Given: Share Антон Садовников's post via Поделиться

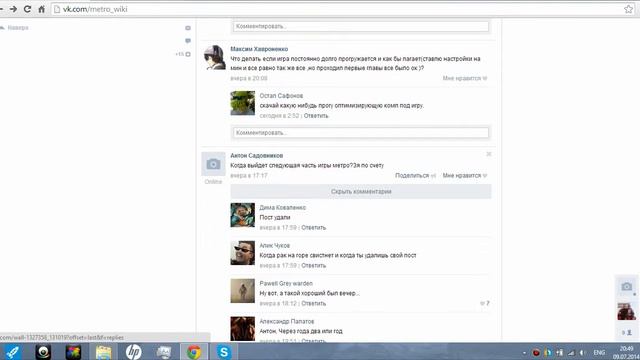Looking at the screenshot, I should click(415, 176).
